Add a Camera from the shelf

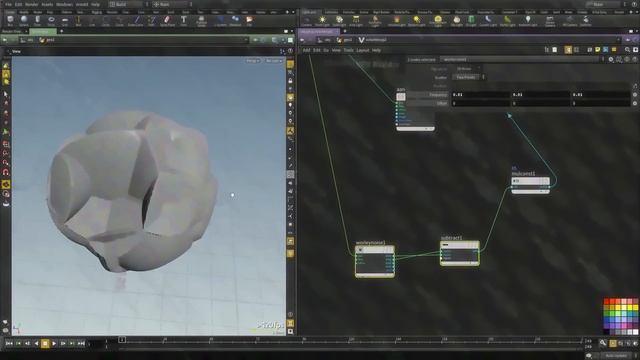click(x=307, y=20)
